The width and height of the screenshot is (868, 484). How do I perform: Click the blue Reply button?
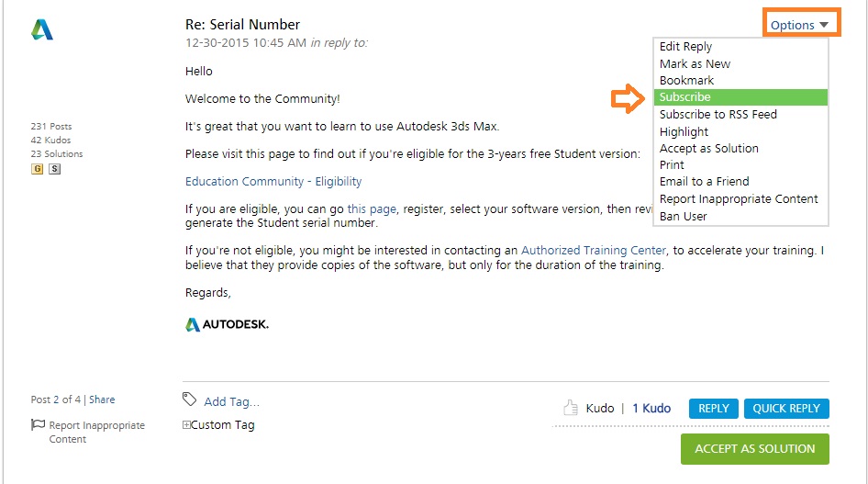(713, 409)
